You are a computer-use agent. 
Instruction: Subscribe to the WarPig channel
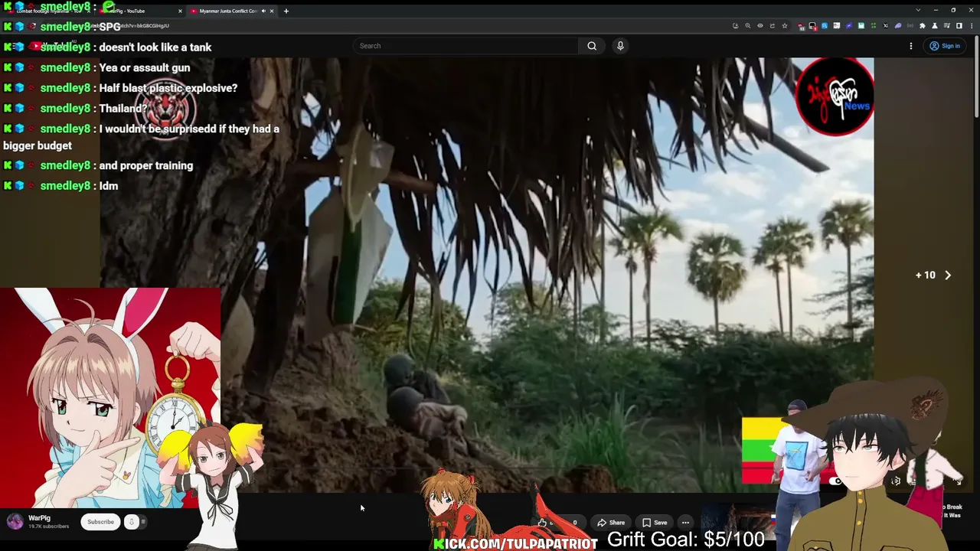tap(100, 522)
